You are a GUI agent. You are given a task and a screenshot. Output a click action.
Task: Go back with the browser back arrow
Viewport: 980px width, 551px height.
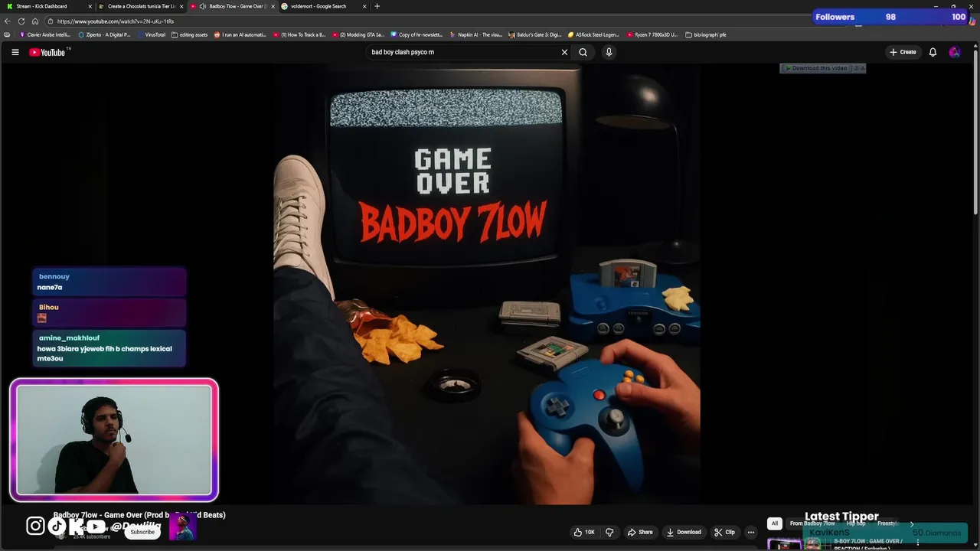(x=8, y=21)
